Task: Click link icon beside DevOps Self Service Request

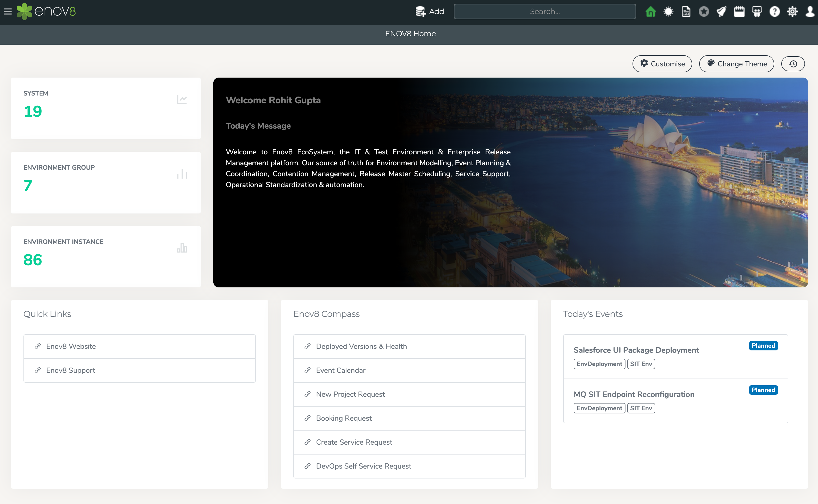Action: [x=307, y=466]
